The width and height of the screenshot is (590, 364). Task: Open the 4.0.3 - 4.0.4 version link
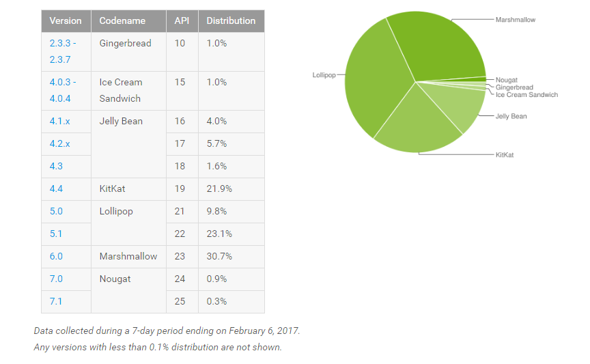click(x=63, y=90)
